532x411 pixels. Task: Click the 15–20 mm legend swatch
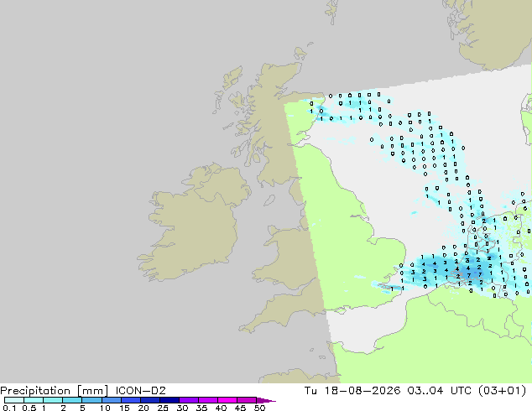click(x=130, y=400)
